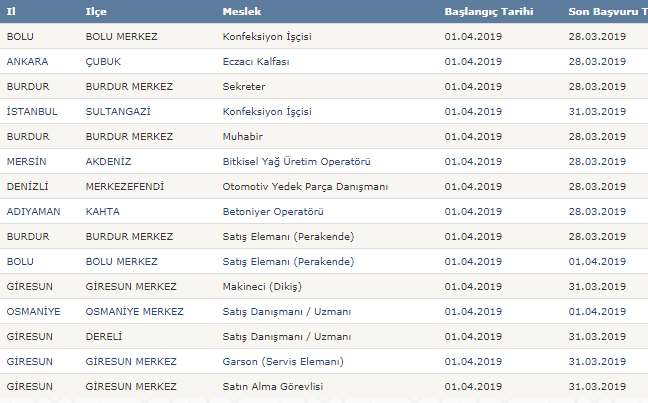Open the Satın Alma Görevlisi listing

tap(273, 386)
